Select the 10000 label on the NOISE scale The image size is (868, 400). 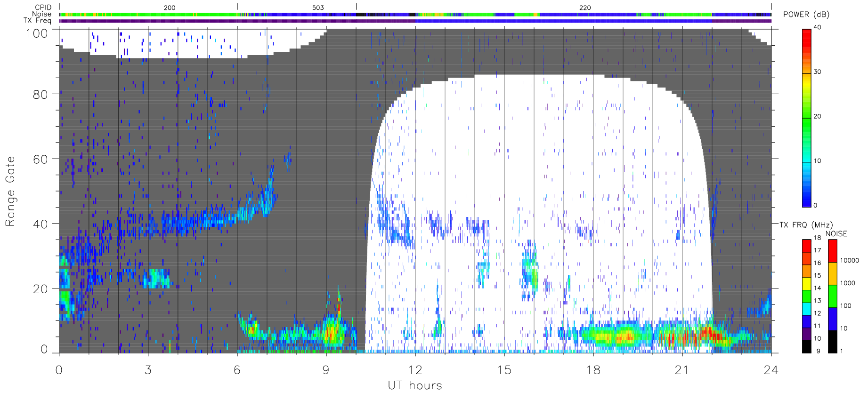[x=850, y=260]
